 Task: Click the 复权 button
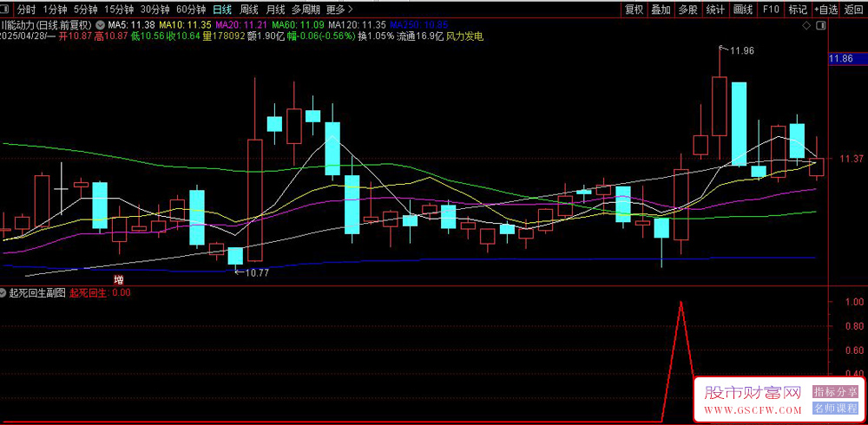[x=635, y=10]
